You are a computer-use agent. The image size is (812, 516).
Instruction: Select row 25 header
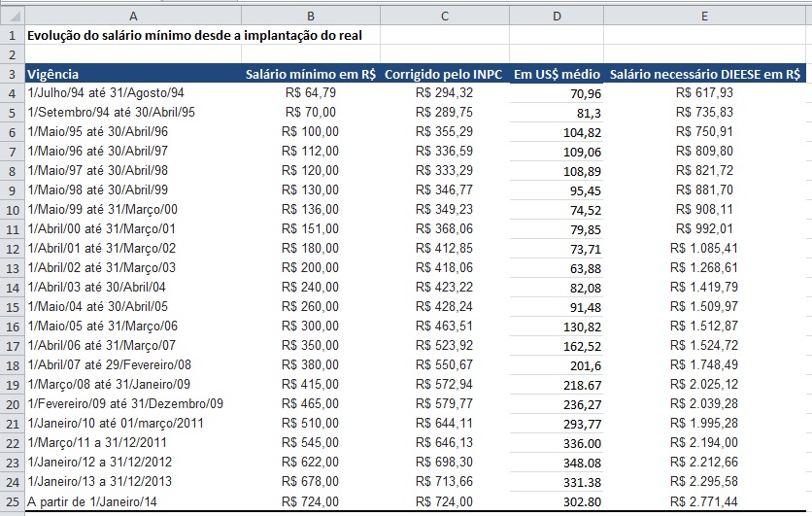(x=13, y=501)
